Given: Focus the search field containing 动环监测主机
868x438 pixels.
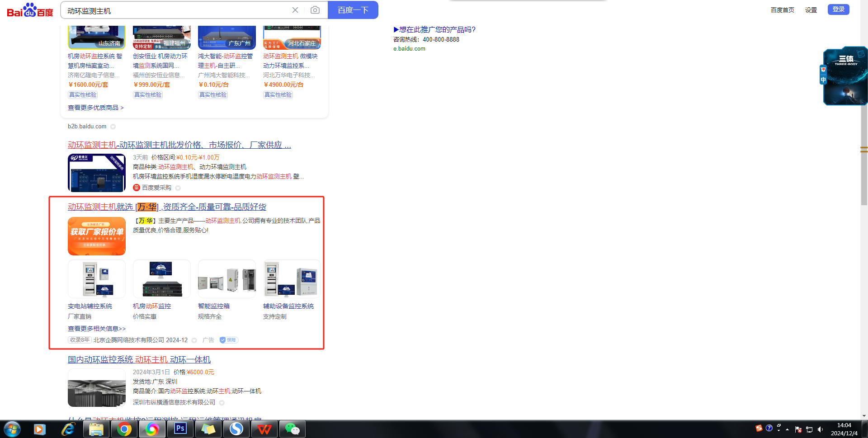Looking at the screenshot, I should (x=176, y=10).
